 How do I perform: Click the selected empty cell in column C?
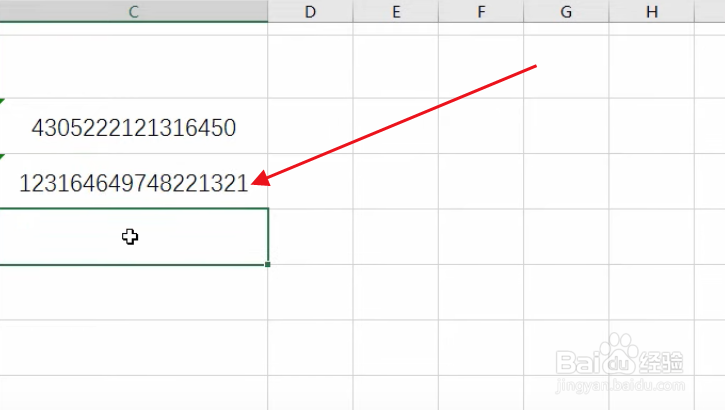click(134, 237)
